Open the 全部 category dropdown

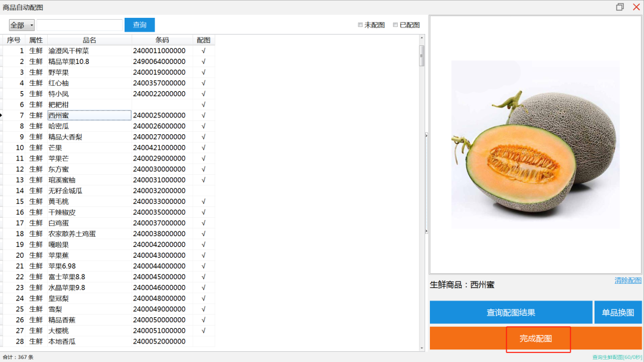click(x=21, y=25)
